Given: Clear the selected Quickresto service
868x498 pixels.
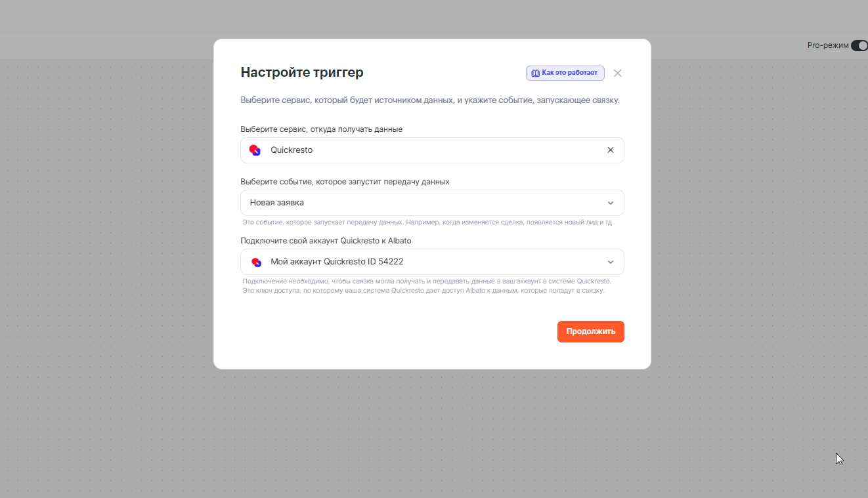Looking at the screenshot, I should tap(611, 150).
